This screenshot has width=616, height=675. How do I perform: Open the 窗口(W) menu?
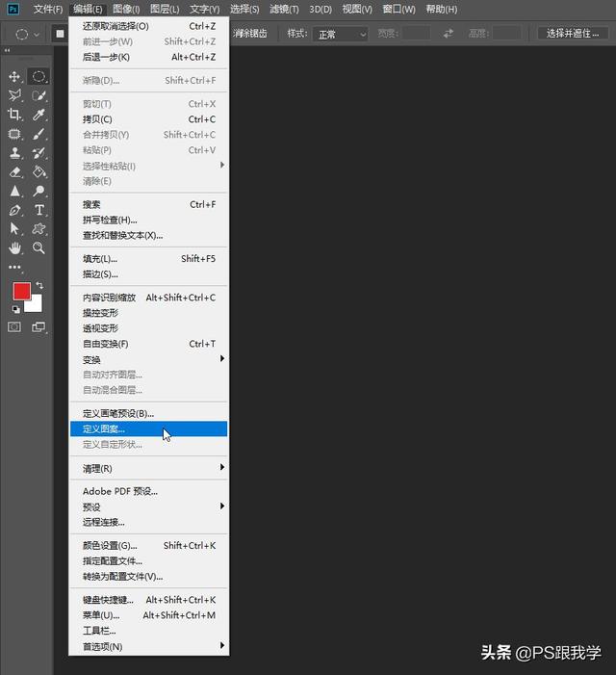coord(398,9)
